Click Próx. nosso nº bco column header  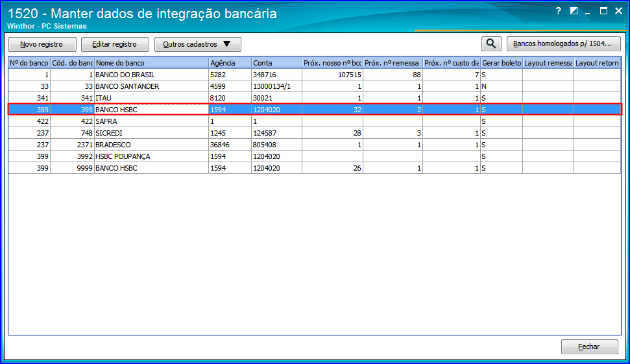click(x=332, y=63)
